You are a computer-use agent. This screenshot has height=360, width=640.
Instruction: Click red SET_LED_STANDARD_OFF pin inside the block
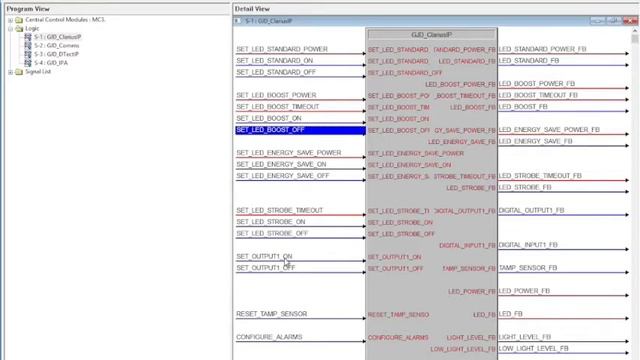click(x=405, y=73)
